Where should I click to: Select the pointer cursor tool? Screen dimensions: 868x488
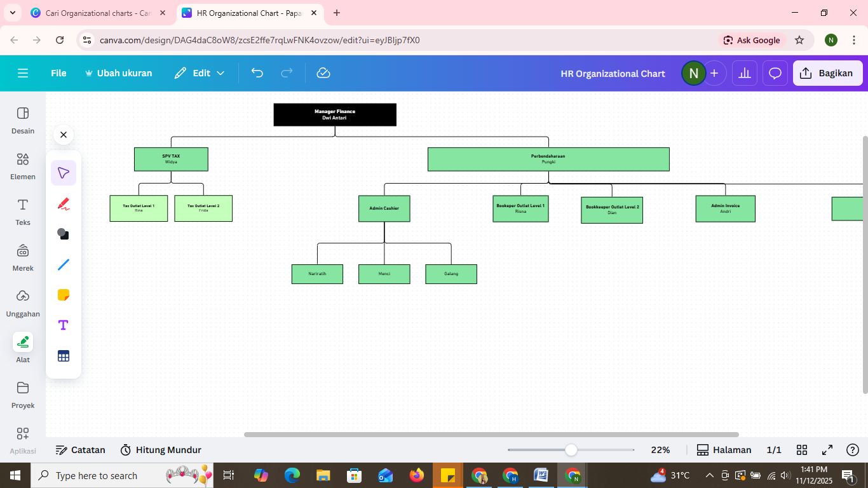point(64,173)
